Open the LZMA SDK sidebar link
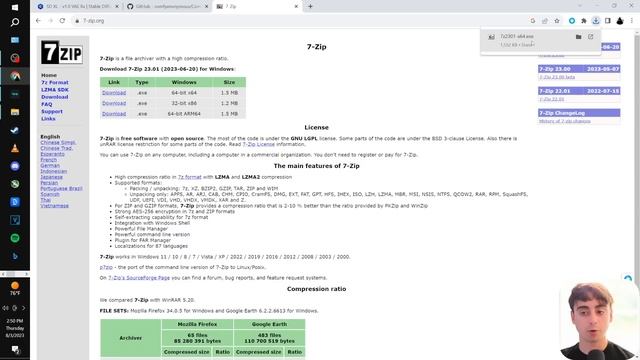This screenshot has height=360, width=640. [x=55, y=90]
